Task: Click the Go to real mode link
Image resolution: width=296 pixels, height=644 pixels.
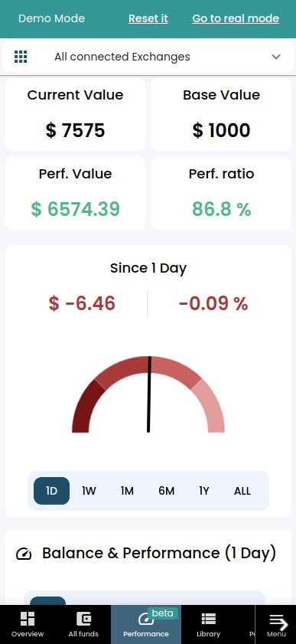Action: pyautogui.click(x=236, y=18)
